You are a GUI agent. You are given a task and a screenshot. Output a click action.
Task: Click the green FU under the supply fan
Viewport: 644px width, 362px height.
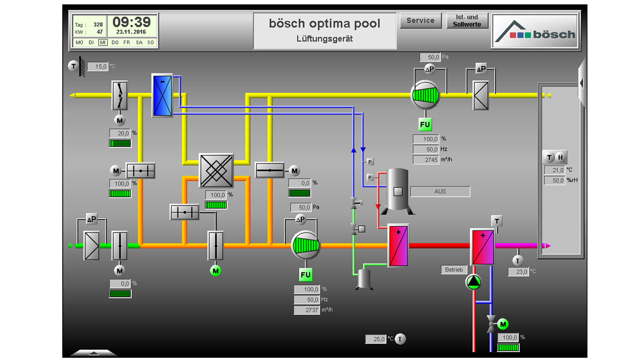click(306, 275)
